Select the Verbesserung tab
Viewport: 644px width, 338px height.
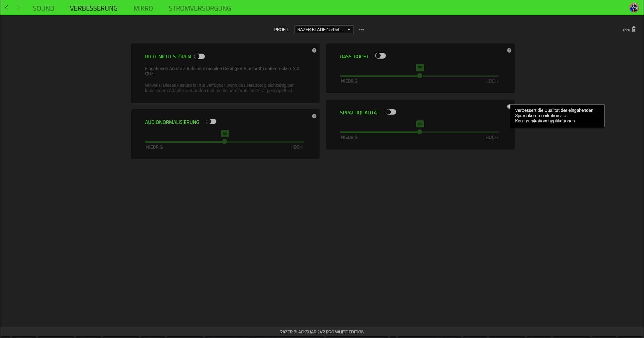(94, 8)
